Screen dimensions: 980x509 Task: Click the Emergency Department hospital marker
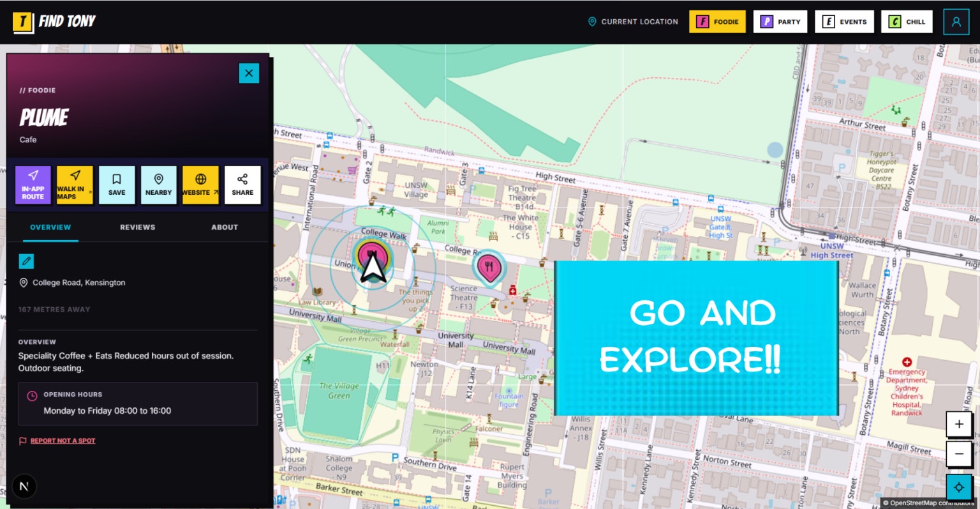click(907, 362)
